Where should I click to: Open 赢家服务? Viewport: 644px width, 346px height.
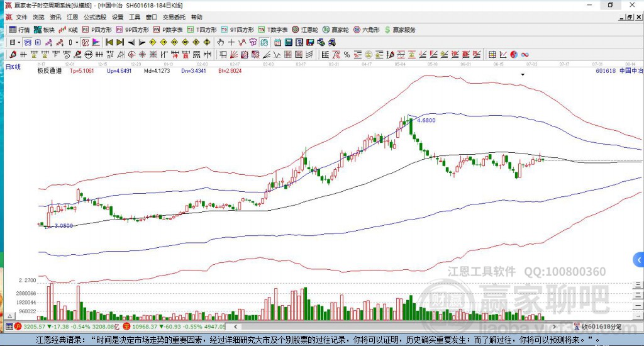pos(400,30)
